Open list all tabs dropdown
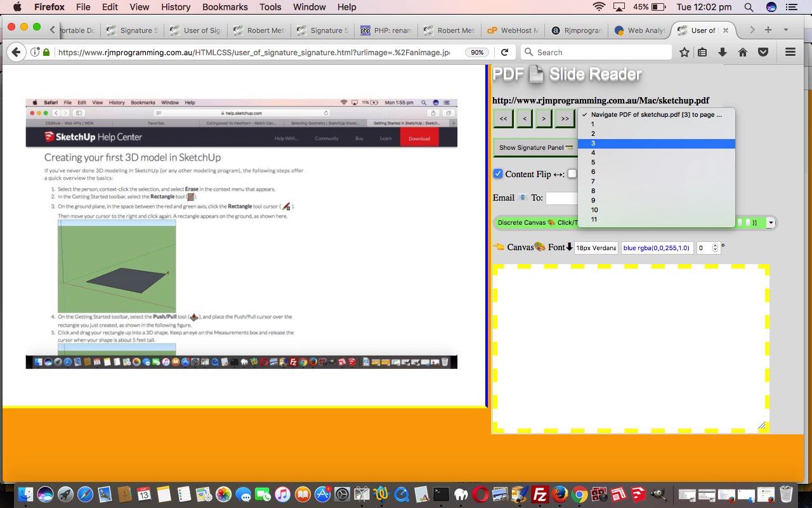Image resolution: width=812 pixels, height=508 pixels. [786, 30]
